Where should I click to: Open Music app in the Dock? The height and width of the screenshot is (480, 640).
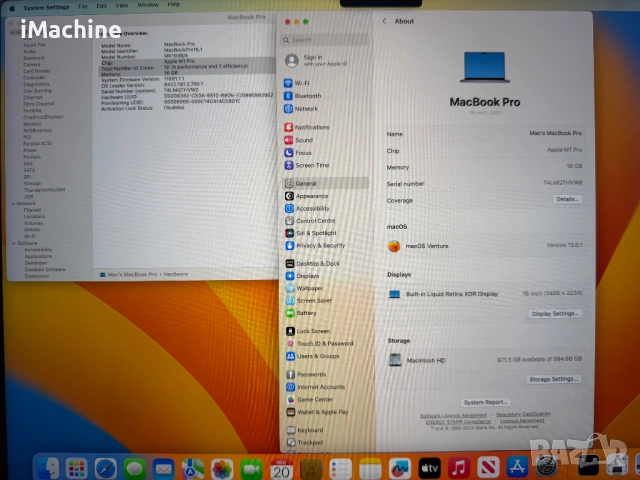459,468
